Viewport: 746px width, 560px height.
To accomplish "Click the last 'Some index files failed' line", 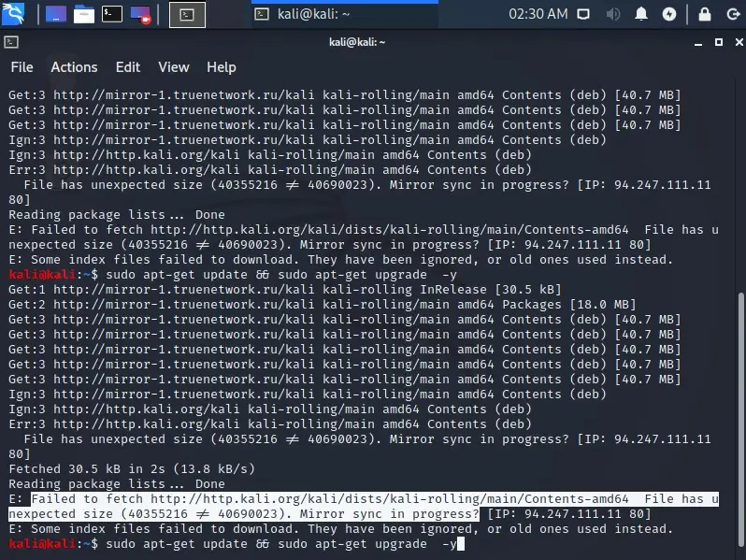I will (340, 529).
